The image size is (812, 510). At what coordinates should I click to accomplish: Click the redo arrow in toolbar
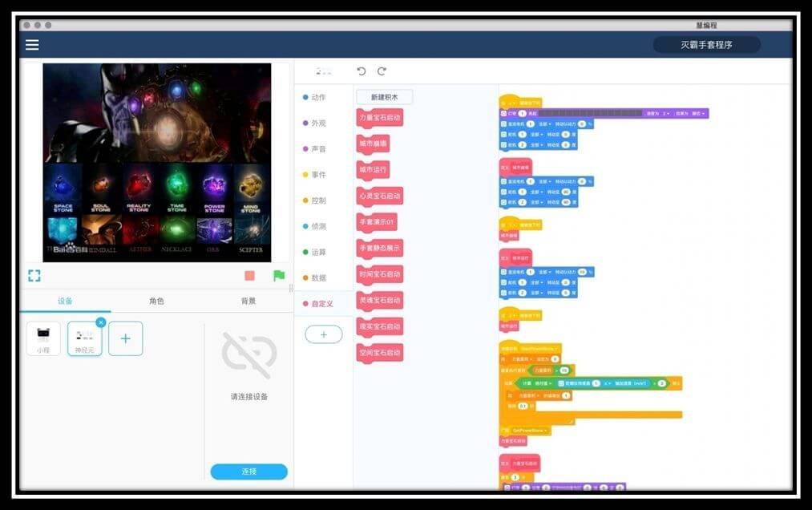pos(382,71)
